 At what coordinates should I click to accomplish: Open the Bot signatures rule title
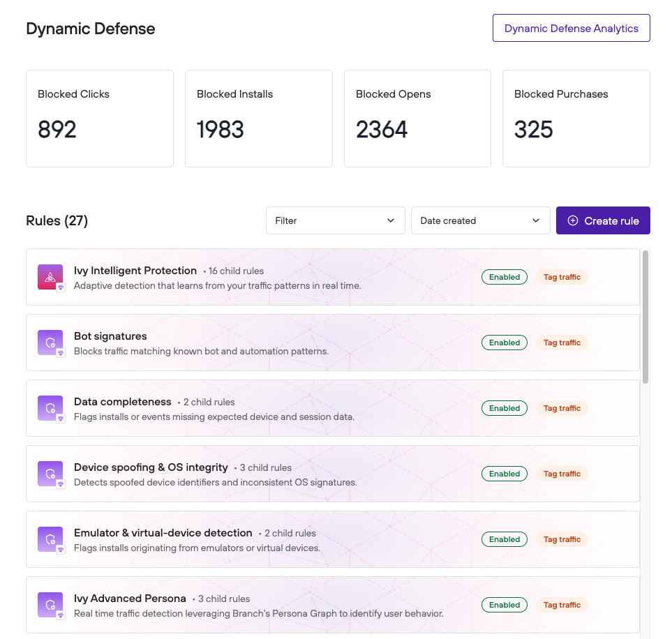(110, 336)
